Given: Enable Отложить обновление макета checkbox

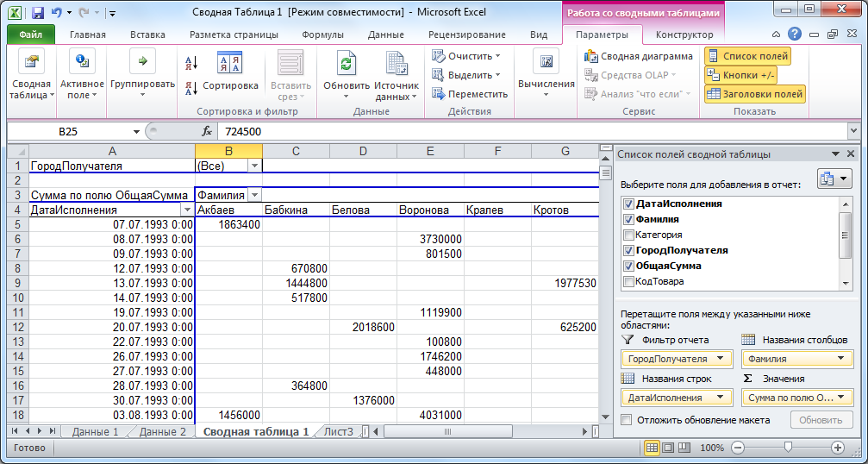Looking at the screenshot, I should point(627,420).
